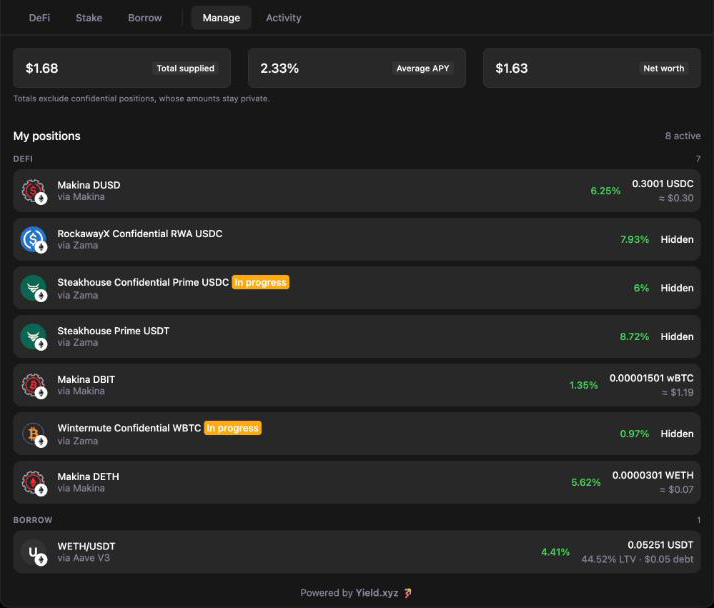Click the Makina DBIT token icon

[x=34, y=385]
